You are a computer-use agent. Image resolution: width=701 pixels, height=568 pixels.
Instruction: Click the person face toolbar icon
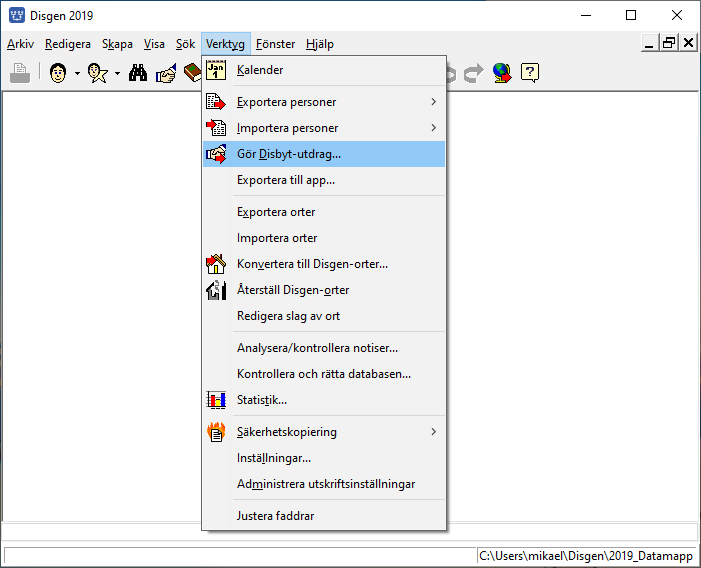click(58, 73)
